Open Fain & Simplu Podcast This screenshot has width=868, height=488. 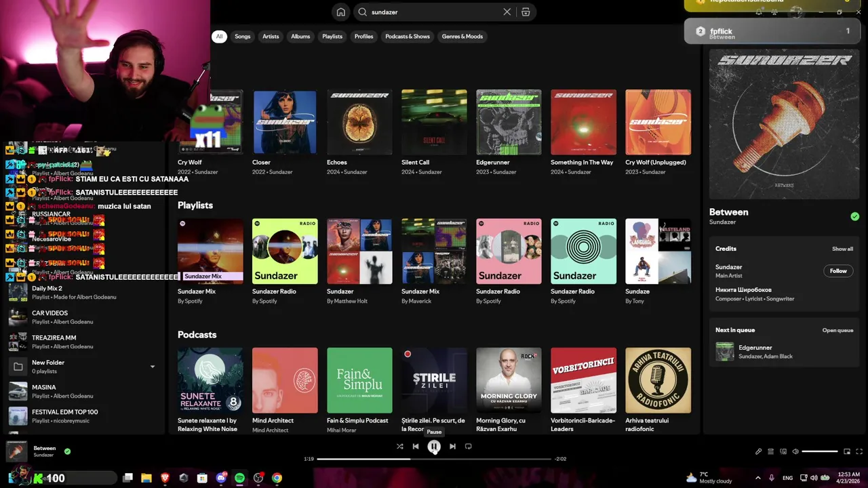click(359, 380)
